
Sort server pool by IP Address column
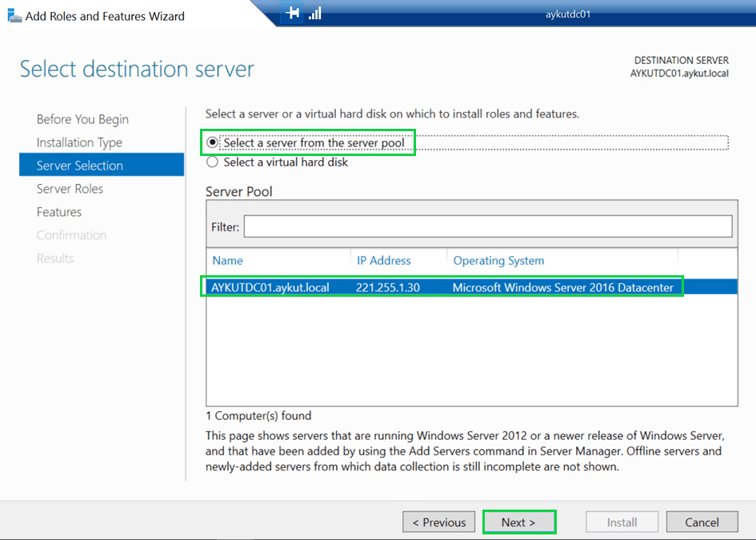click(x=384, y=260)
